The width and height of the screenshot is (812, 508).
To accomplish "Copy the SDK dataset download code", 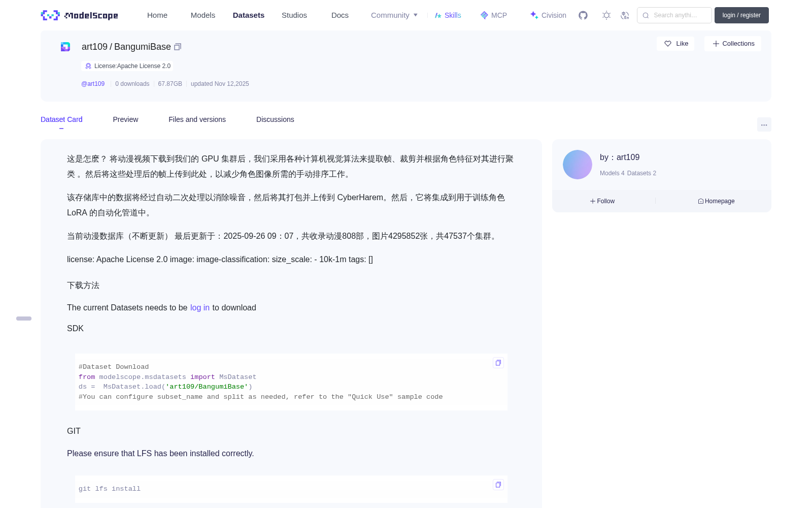I will (x=498, y=363).
